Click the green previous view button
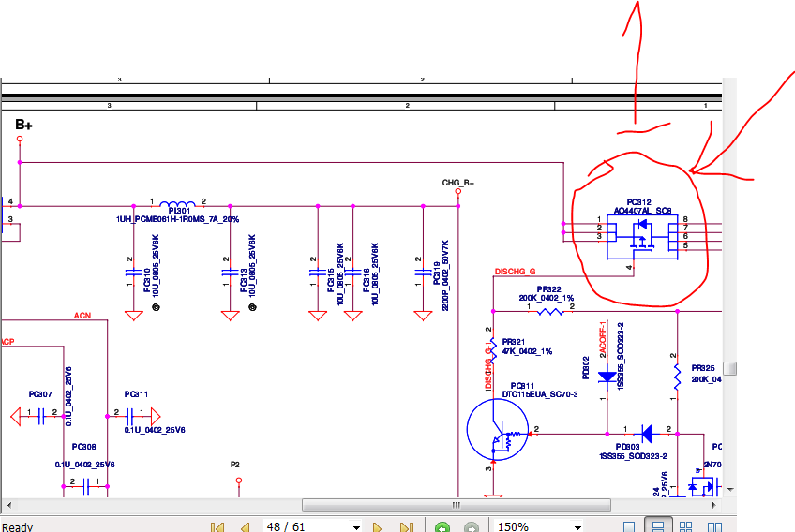The width and height of the screenshot is (795, 532). pos(442,528)
